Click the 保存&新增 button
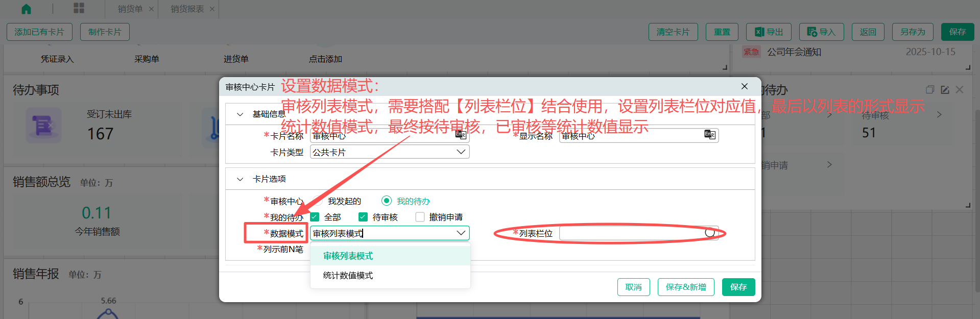Screen dimensions: 980x319 pyautogui.click(x=685, y=287)
